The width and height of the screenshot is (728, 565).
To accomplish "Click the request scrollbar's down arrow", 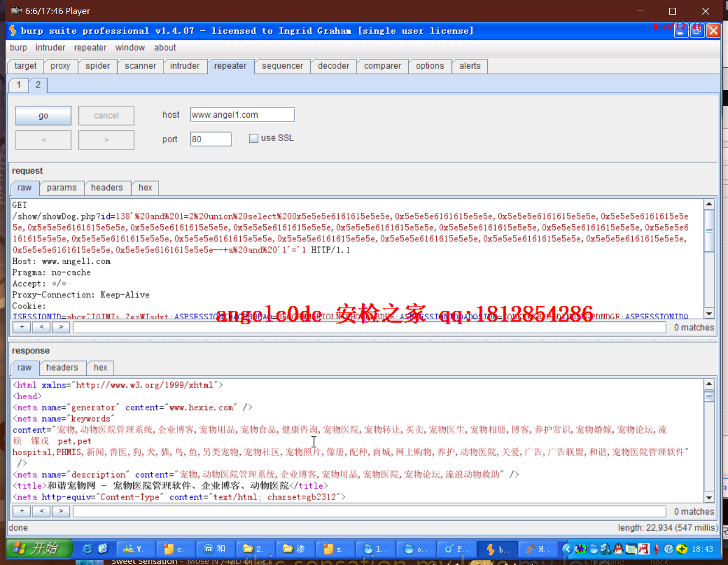I will point(709,314).
